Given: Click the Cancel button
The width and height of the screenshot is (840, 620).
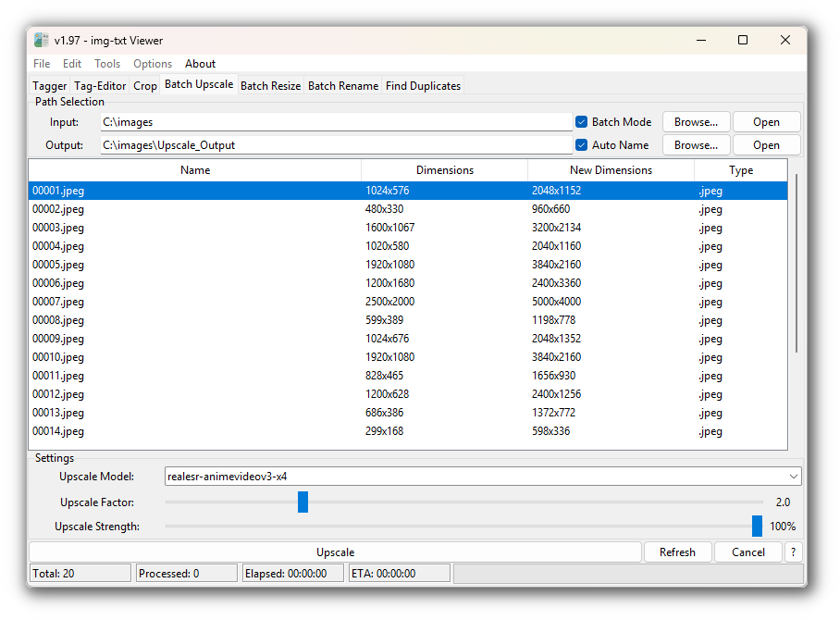Looking at the screenshot, I should point(747,552).
